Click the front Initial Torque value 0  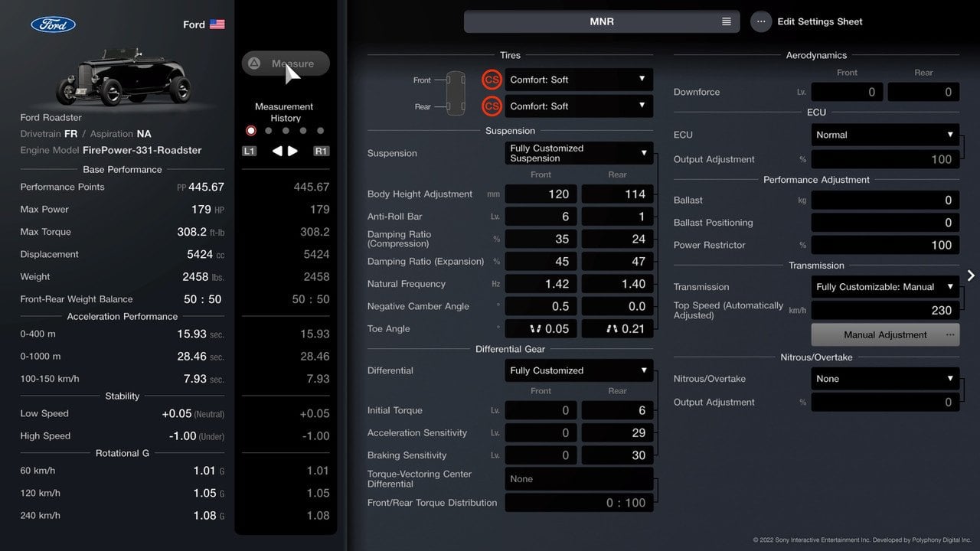pos(541,410)
